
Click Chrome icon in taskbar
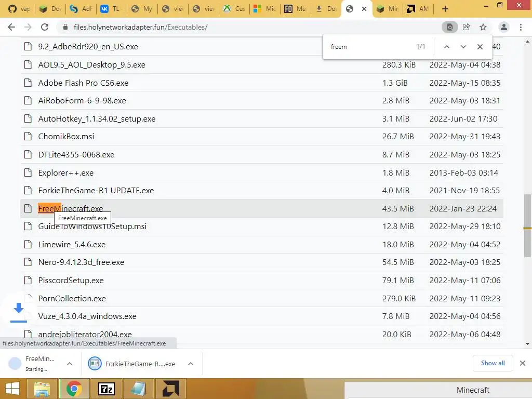click(74, 389)
